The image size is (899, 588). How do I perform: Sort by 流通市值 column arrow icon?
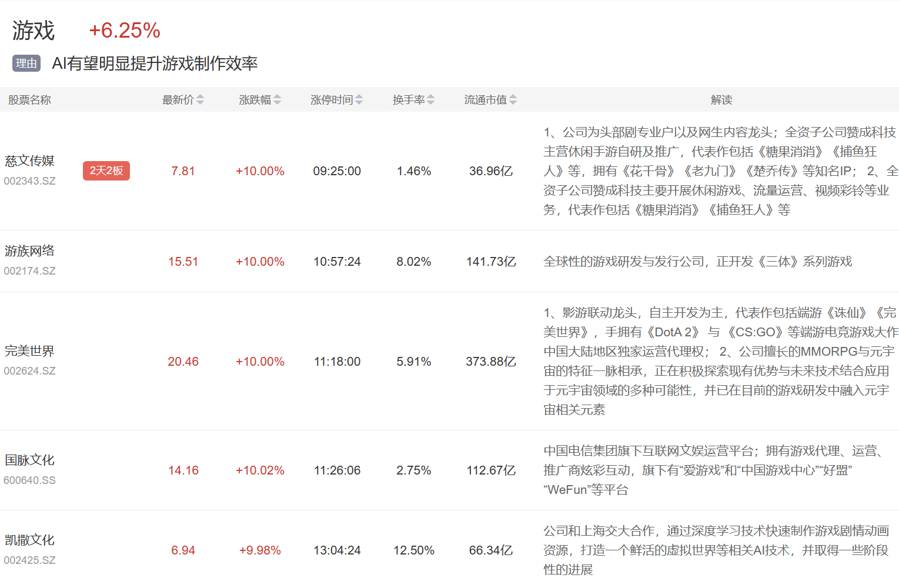click(513, 100)
